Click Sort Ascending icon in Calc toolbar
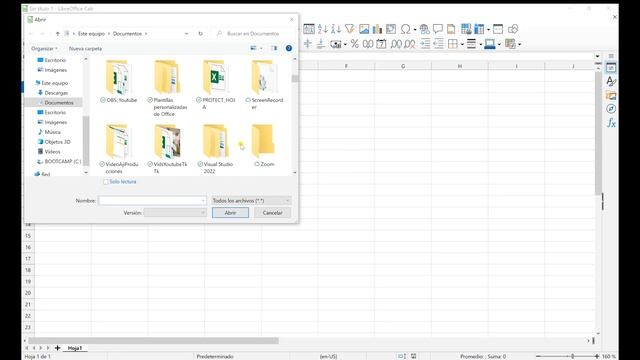This screenshot has height=360, width=640. (322, 29)
